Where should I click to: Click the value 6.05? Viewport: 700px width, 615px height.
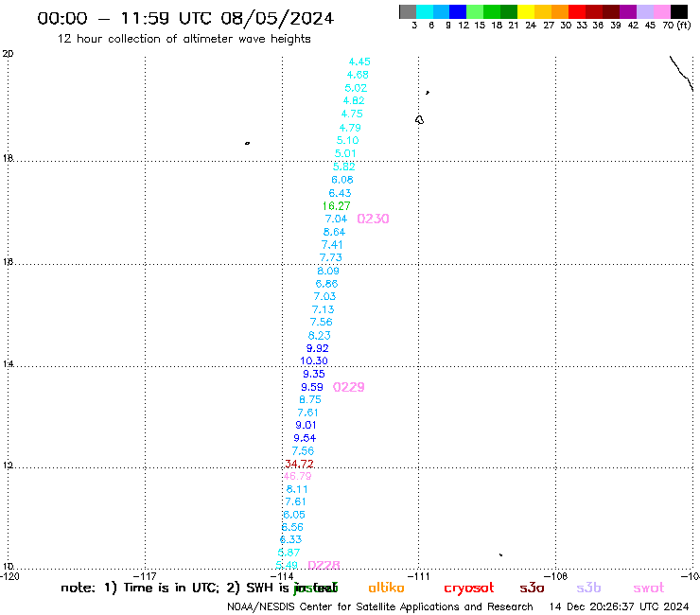(294, 515)
